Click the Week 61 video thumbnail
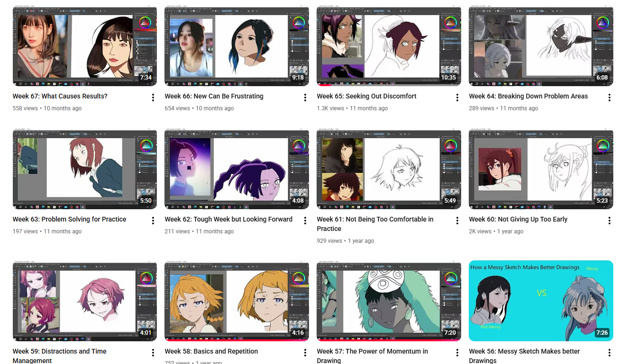Viewport: 628px width, 364px height. pos(389,169)
